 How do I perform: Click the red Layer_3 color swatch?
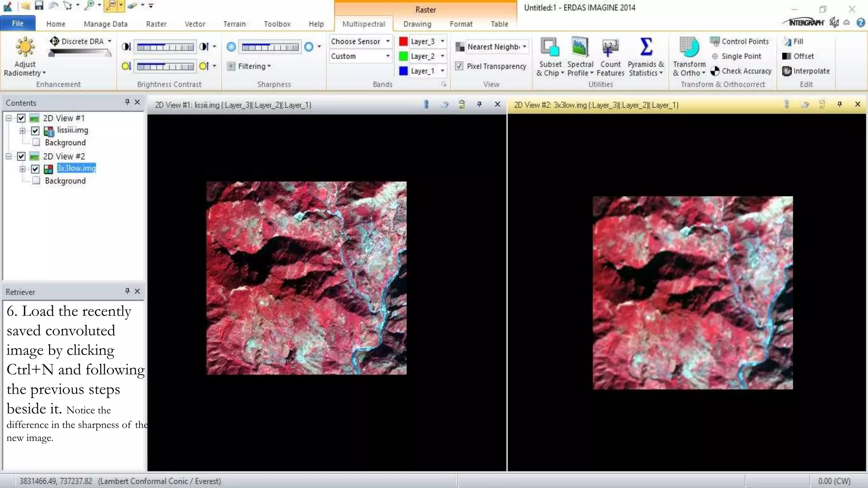pos(403,42)
